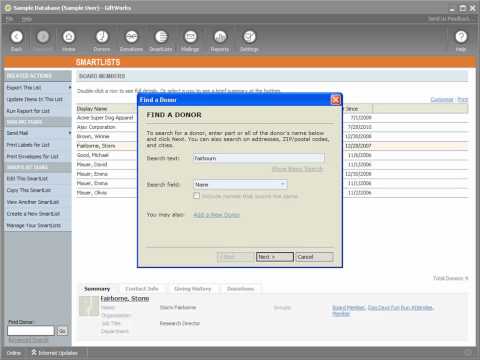Viewport: 480px width, 360px height.
Task: Select Print Labels for List action
Action: pos(28,145)
